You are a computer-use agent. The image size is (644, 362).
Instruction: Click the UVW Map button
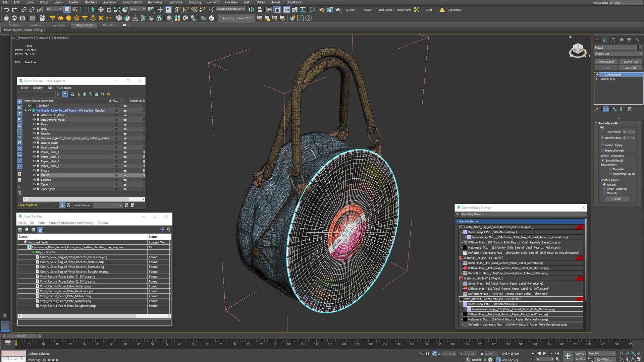click(630, 68)
